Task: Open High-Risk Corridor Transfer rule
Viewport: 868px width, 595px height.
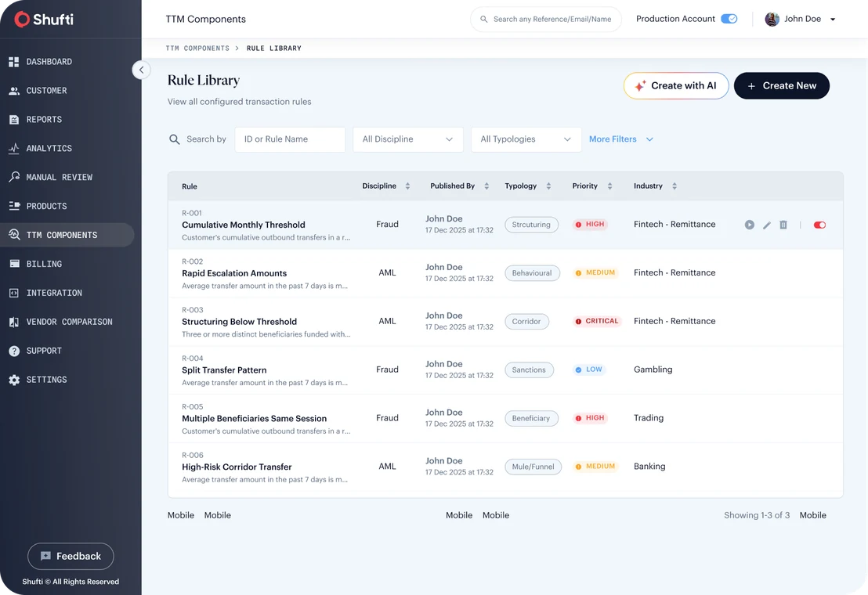Action: tap(237, 467)
